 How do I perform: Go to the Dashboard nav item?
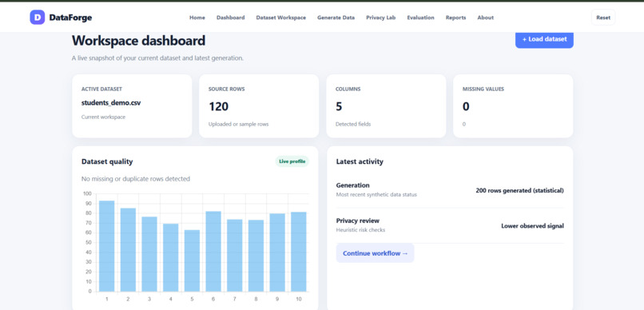tap(230, 18)
